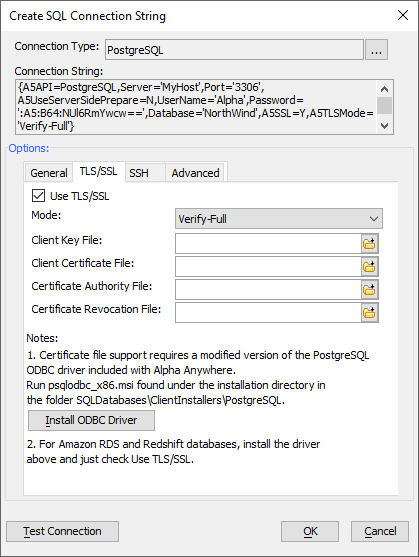Confirm dialog with OK button
Image resolution: width=419 pixels, height=557 pixels.
310,531
